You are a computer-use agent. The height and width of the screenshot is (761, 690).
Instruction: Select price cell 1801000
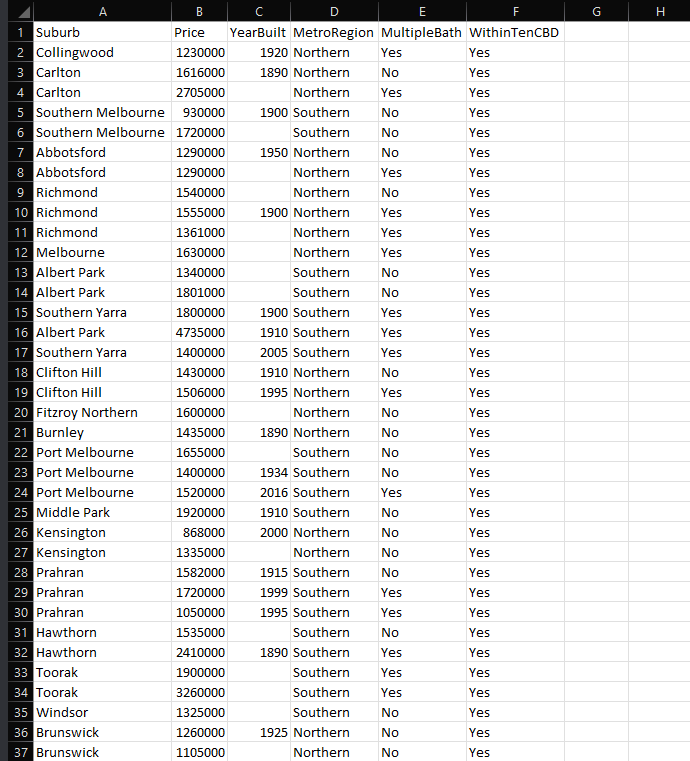[199, 292]
